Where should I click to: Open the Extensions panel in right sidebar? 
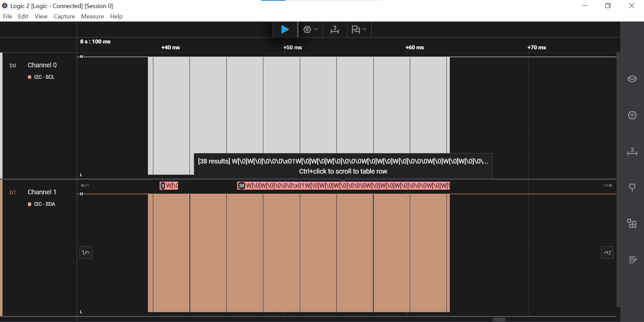click(632, 223)
